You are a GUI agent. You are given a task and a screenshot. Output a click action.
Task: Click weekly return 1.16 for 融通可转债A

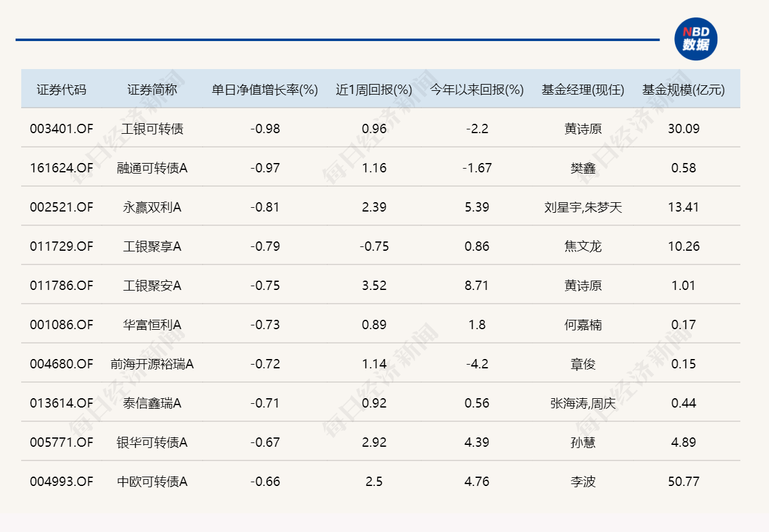[x=374, y=168]
